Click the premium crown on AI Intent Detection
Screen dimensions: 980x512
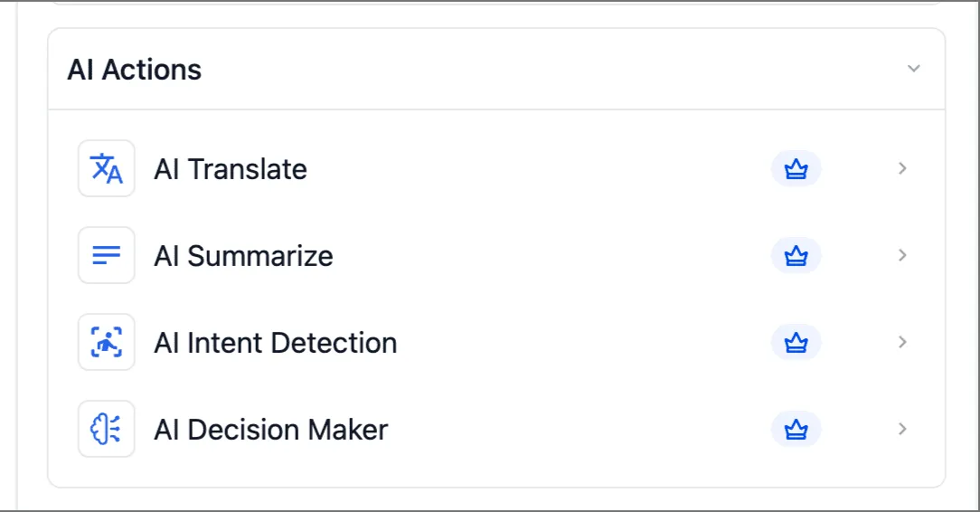[796, 343]
